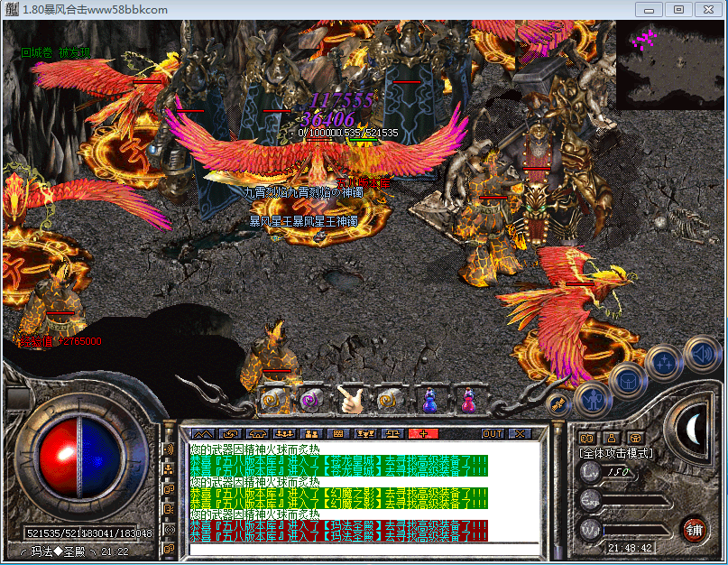Viewport: 728px width, 565px height.
Task: Open the red 铺 shop button
Action: click(x=695, y=530)
